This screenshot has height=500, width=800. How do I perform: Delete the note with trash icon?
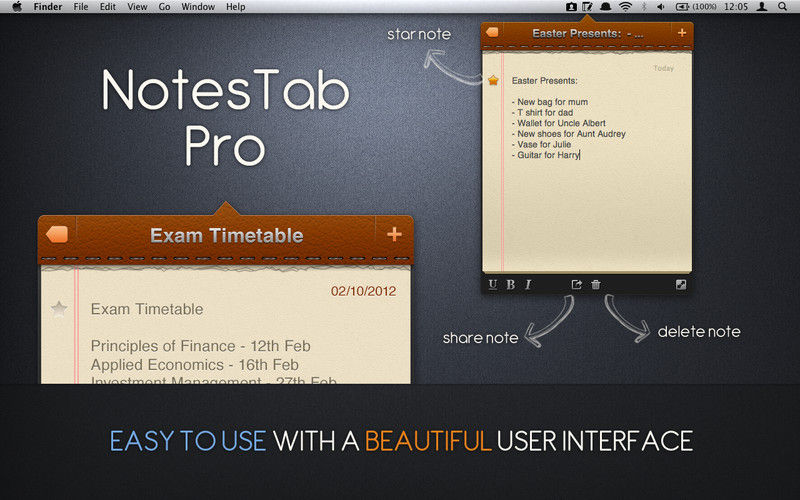595,285
